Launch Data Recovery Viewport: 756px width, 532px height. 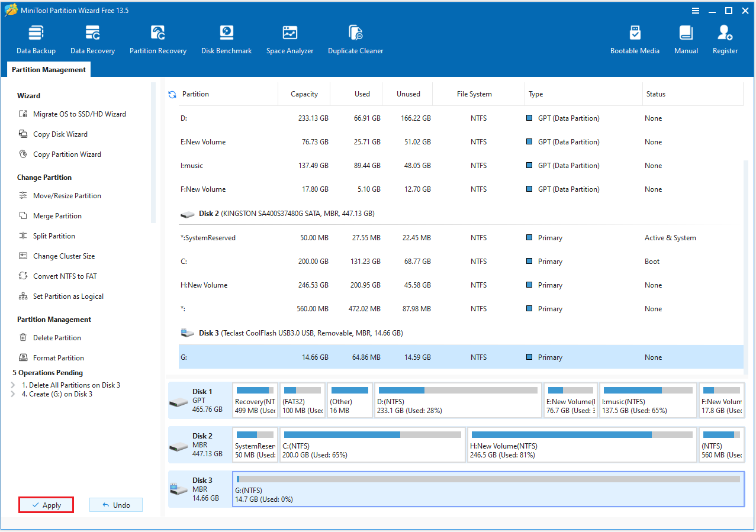(92, 38)
